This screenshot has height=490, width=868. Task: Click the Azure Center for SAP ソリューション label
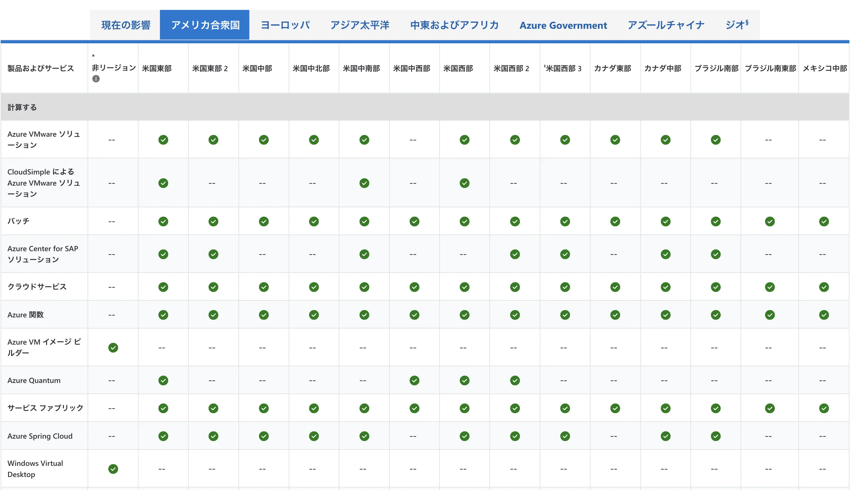[43, 254]
